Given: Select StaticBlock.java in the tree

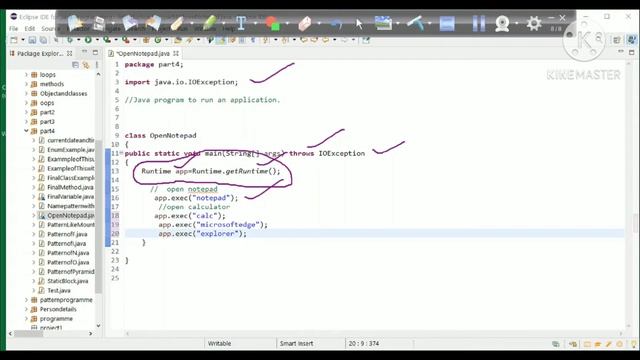Looking at the screenshot, I should coord(67,281).
